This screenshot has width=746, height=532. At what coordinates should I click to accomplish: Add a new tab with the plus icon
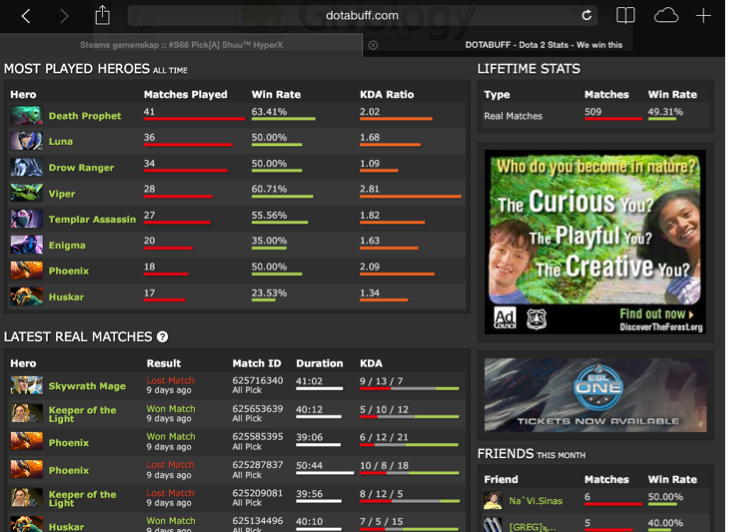(704, 15)
